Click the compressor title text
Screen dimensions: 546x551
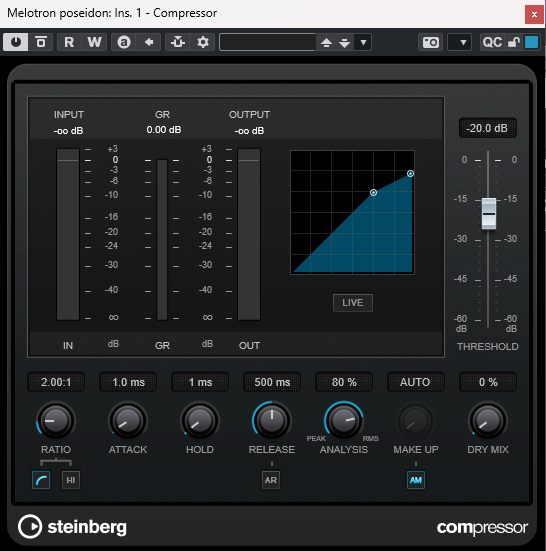point(482,528)
